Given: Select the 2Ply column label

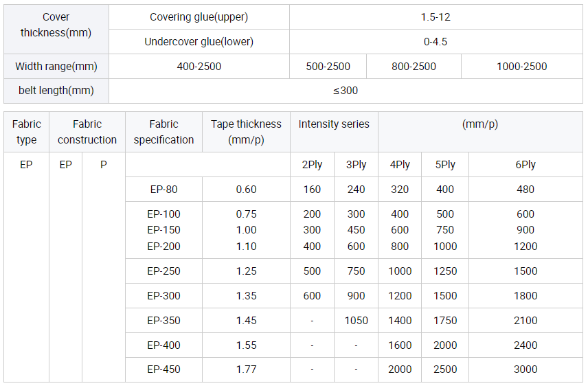Looking at the screenshot, I should [x=312, y=165].
